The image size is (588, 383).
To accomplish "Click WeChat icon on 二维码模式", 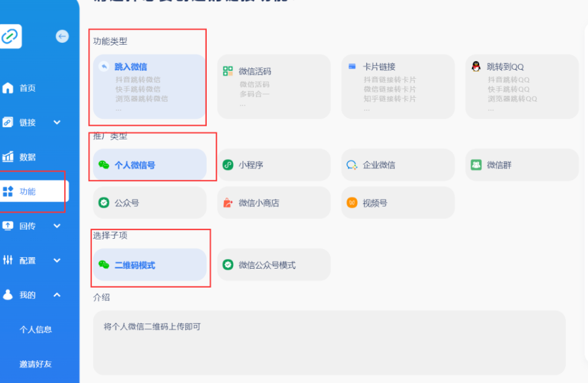I will click(x=104, y=265).
